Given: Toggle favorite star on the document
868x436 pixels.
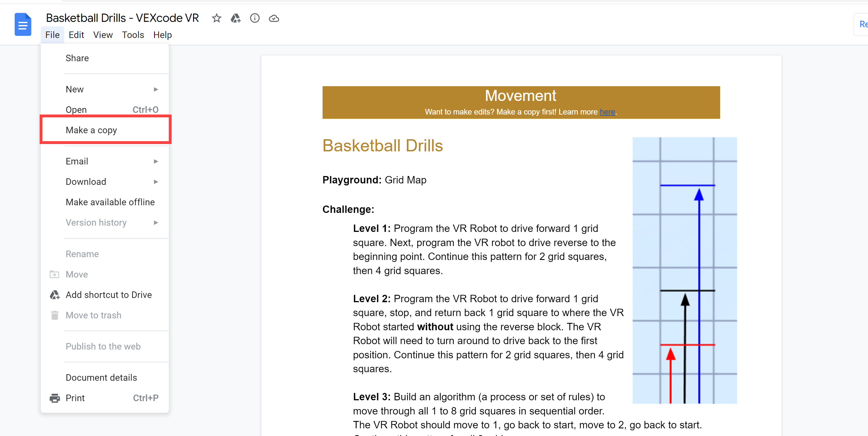Looking at the screenshot, I should click(x=216, y=18).
